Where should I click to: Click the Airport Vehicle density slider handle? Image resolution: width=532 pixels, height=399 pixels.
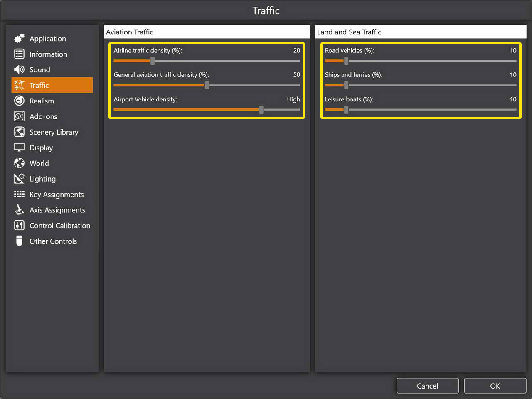(261, 110)
